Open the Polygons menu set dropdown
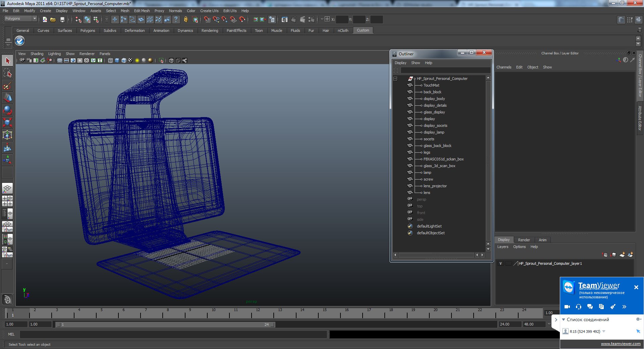Screen dimensions: 644x349 coord(20,19)
